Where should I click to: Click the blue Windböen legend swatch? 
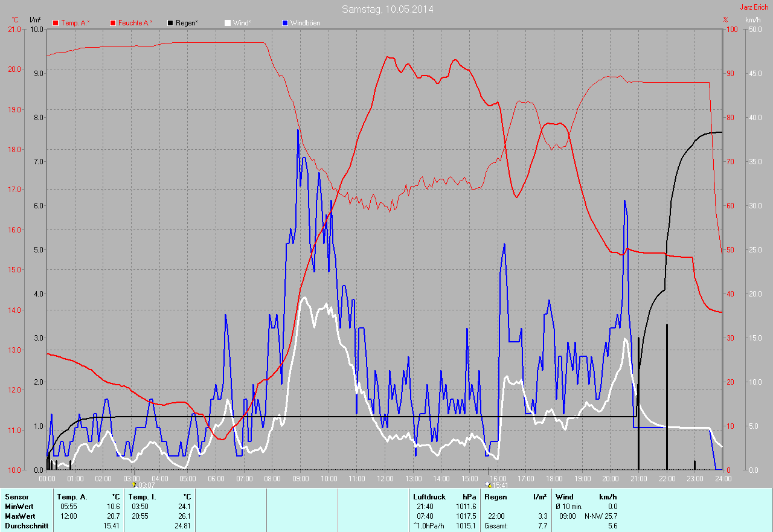[285, 23]
